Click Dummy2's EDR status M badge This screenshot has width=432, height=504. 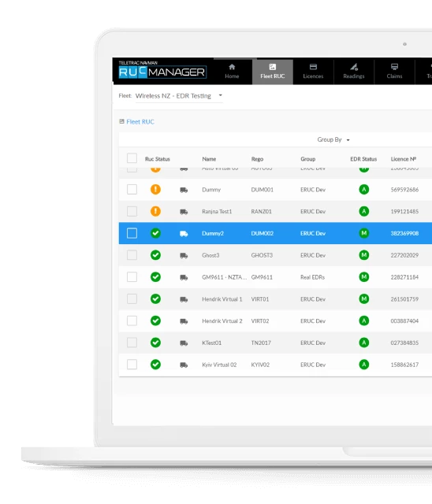click(x=363, y=233)
